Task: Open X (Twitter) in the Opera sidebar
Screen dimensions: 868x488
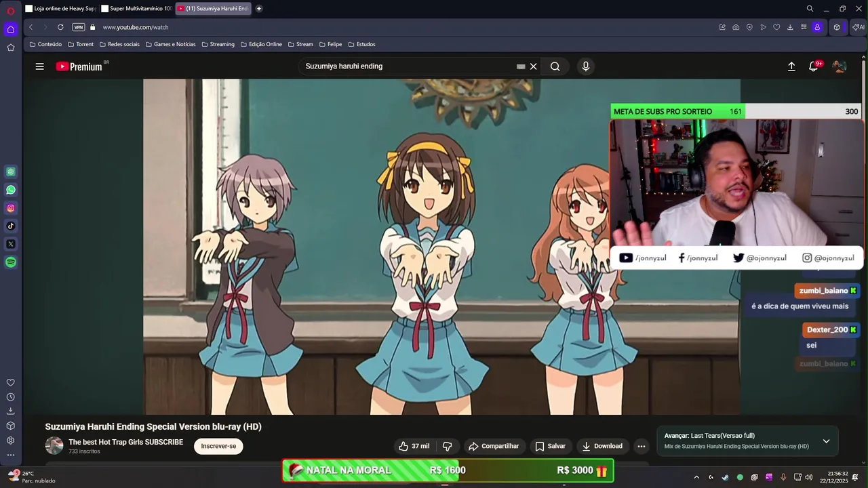Action: (x=11, y=244)
